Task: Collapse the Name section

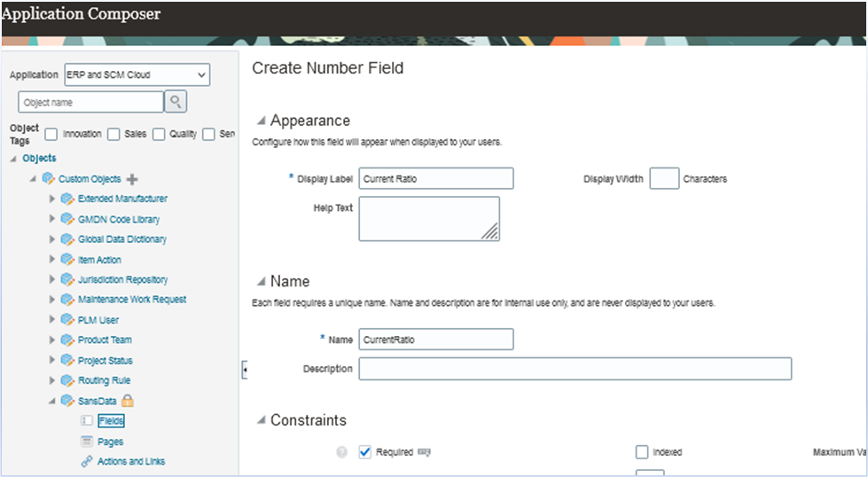Action: [261, 282]
